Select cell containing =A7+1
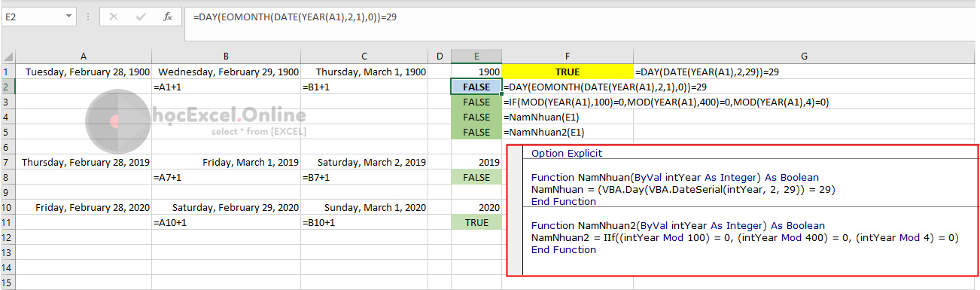The height and width of the screenshot is (290, 980). pyautogui.click(x=226, y=178)
